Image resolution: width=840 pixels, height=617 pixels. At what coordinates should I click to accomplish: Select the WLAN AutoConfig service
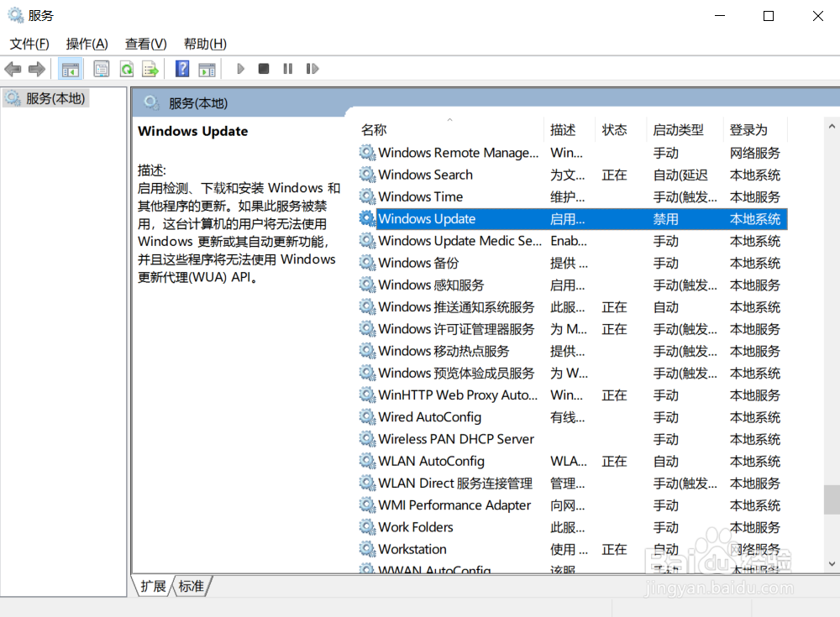(572, 461)
